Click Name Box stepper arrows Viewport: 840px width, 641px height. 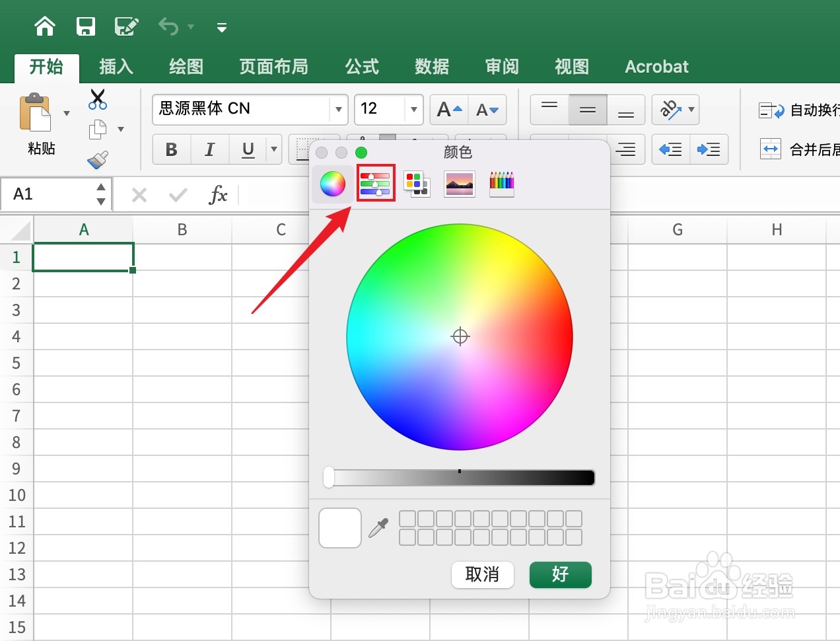click(101, 194)
